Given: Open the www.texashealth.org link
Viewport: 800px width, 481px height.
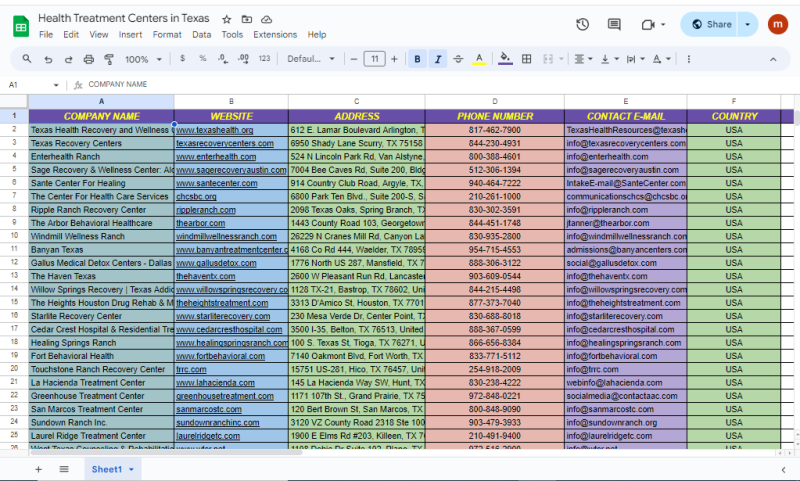Looking at the screenshot, I should point(214,130).
